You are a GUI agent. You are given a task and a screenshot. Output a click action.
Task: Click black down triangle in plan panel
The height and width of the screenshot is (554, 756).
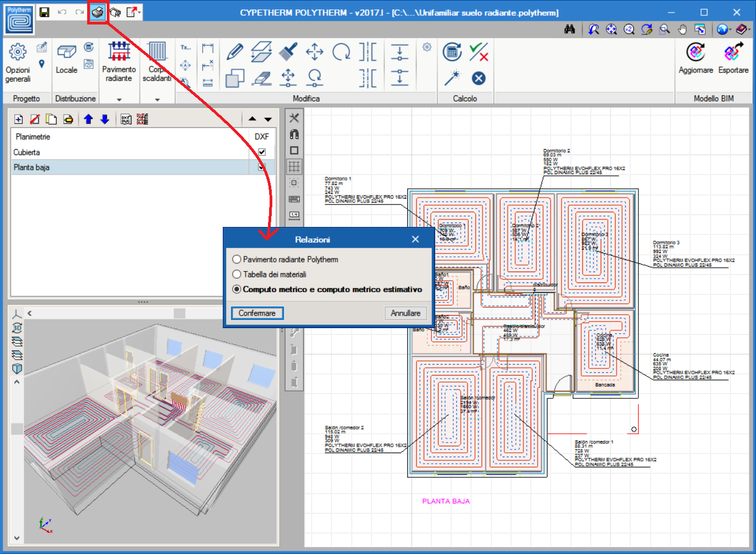pos(268,119)
